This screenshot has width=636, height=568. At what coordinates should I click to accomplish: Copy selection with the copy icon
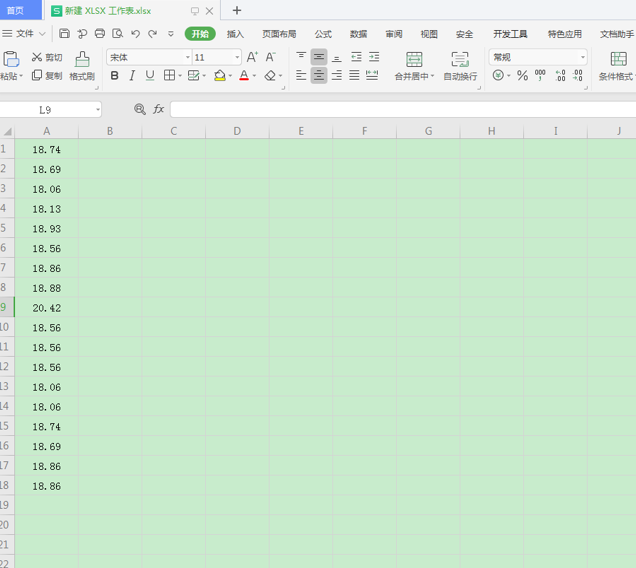tap(37, 75)
